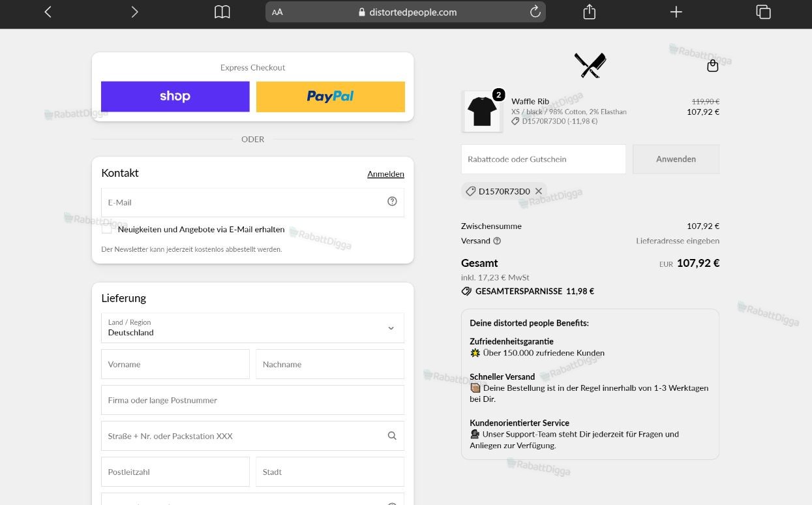Open the shopping bag cart icon
Screen dimensions: 812x505
[x=713, y=66]
